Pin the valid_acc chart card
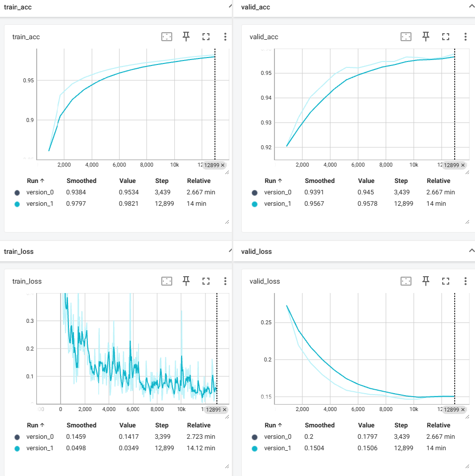 coord(426,37)
